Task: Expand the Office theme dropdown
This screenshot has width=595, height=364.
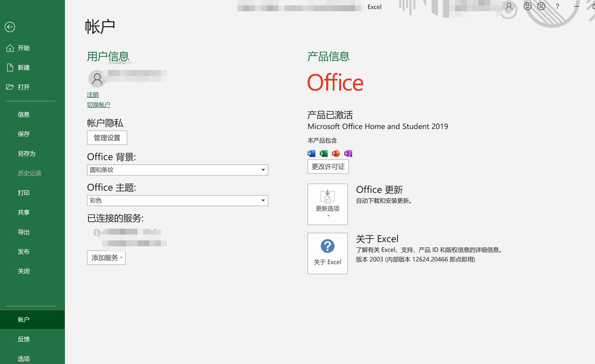Action: 263,200
